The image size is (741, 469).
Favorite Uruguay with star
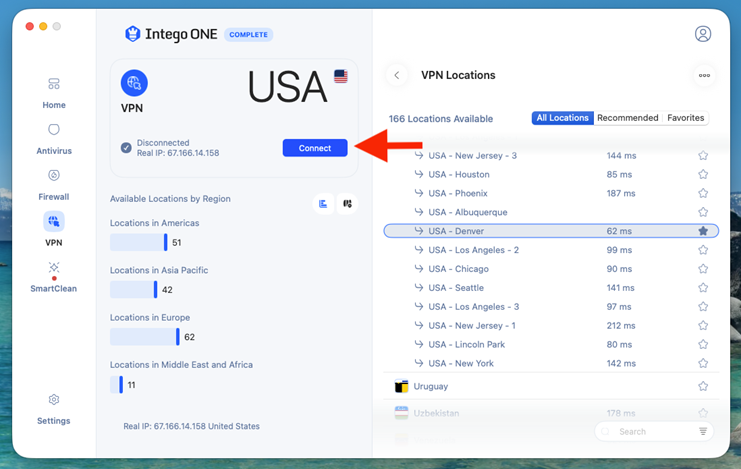[x=703, y=386]
